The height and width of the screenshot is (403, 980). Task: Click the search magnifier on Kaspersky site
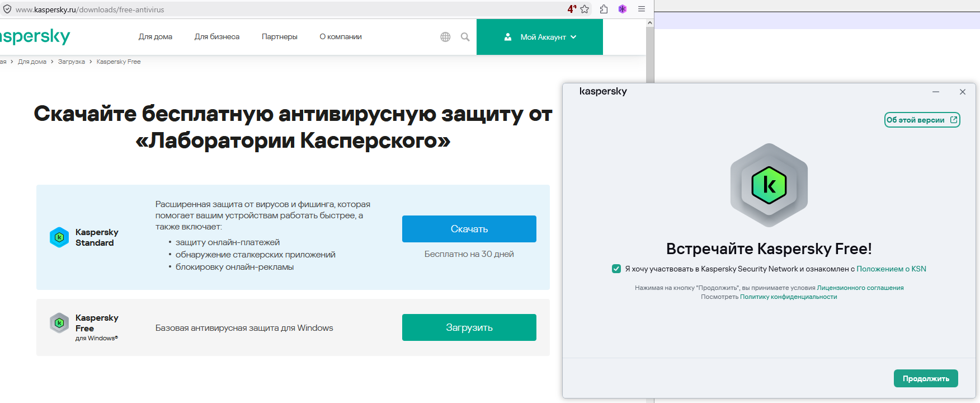pyautogui.click(x=465, y=37)
